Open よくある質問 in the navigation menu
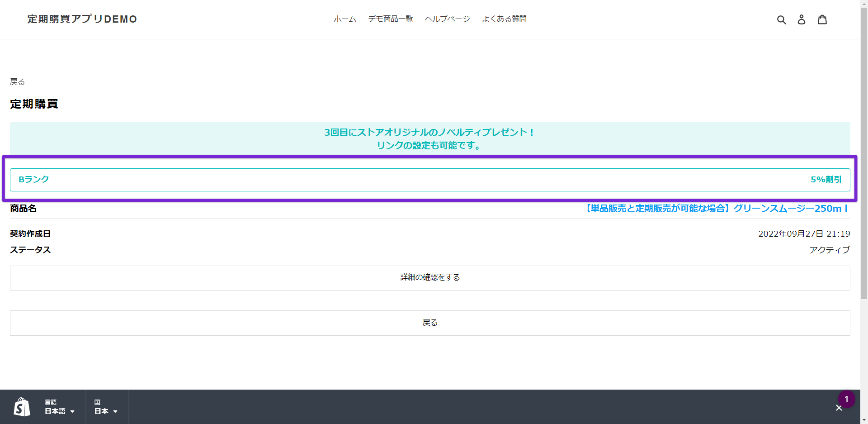Viewport: 868px width, 424px height. 504,19
